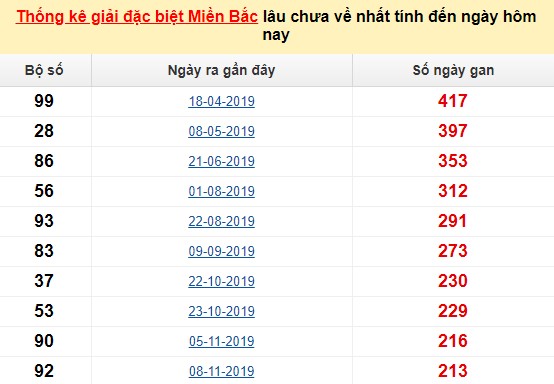Click the gan value 229

point(453,311)
